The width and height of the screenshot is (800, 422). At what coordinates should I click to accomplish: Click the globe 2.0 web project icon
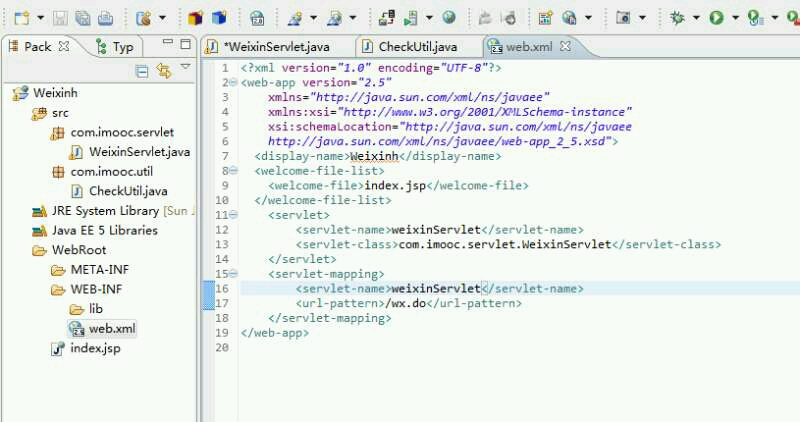(x=257, y=19)
